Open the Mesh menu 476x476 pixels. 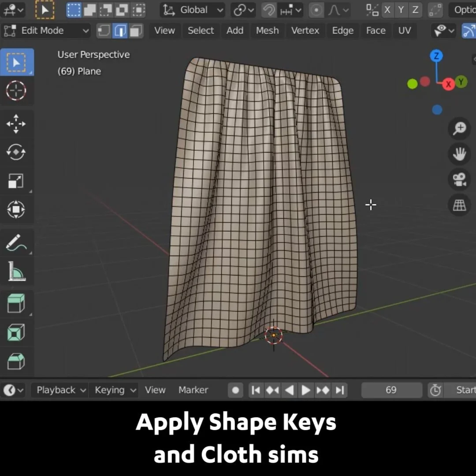pos(267,30)
